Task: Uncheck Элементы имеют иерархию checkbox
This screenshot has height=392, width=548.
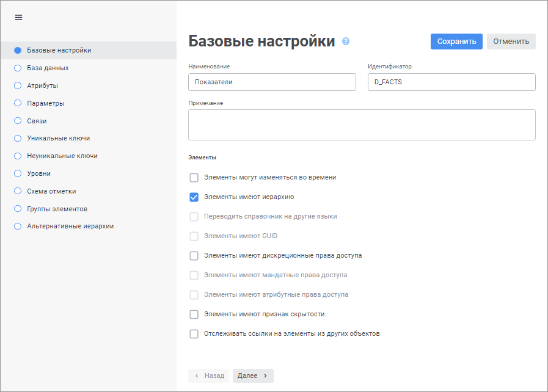Action: pyautogui.click(x=194, y=197)
